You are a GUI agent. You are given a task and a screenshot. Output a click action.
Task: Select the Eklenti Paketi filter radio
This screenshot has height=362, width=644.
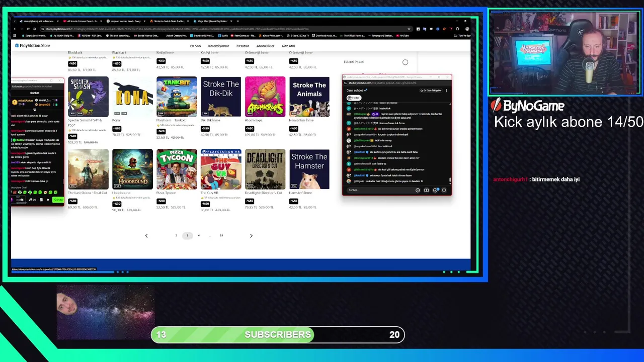(x=405, y=62)
